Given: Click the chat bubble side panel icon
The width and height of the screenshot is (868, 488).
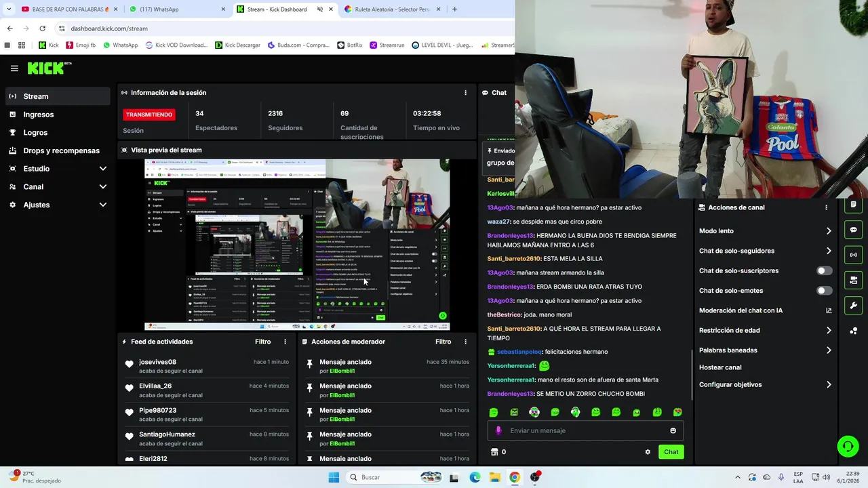Looking at the screenshot, I should [853, 230].
